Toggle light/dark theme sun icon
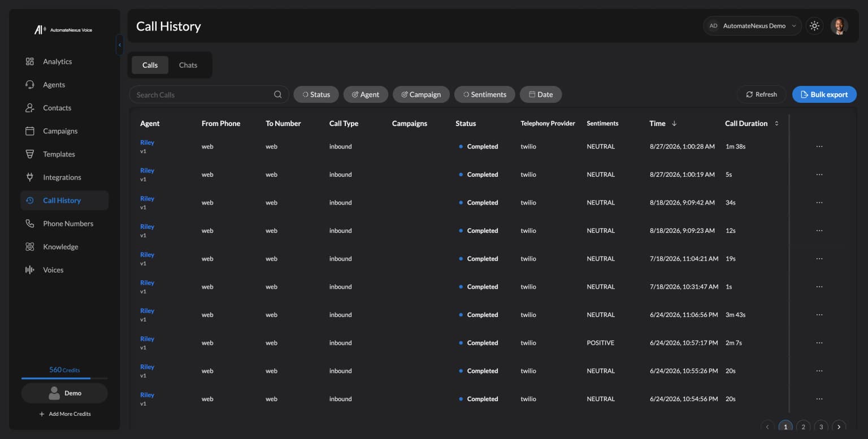 click(x=814, y=26)
